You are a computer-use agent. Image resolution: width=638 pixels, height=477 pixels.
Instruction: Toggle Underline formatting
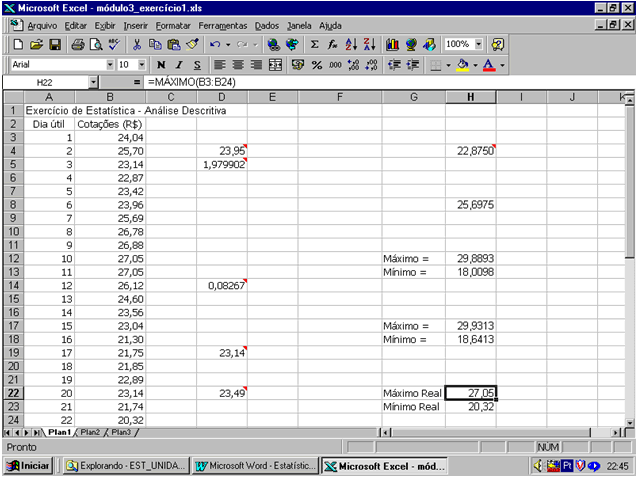coord(197,65)
